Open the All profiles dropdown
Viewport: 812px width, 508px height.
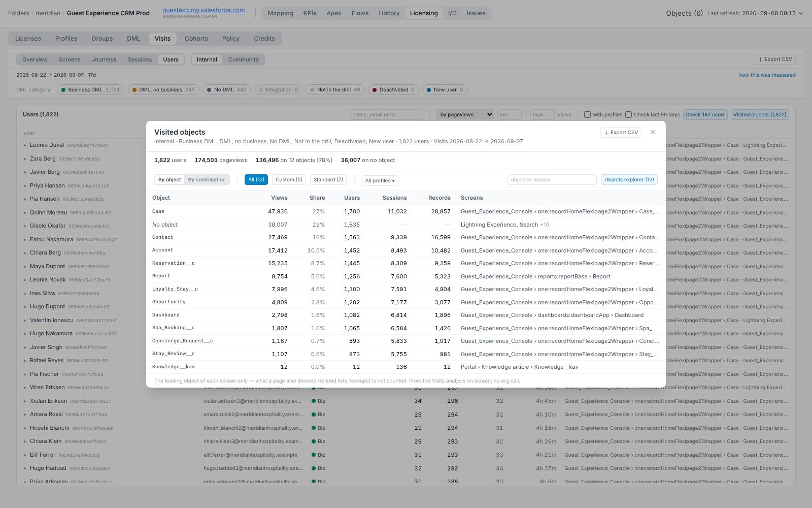click(380, 180)
